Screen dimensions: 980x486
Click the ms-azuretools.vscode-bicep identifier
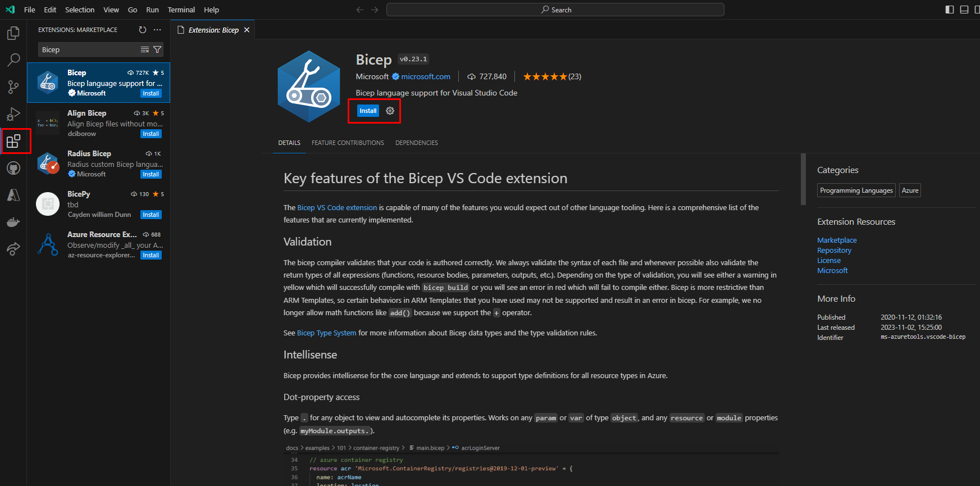tap(923, 337)
